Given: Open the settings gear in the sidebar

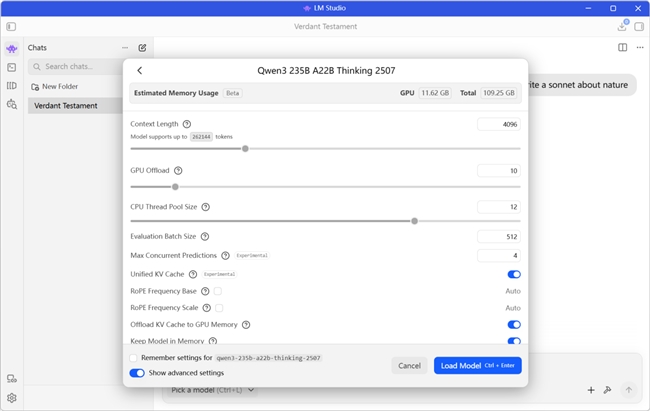Looking at the screenshot, I should point(12,397).
